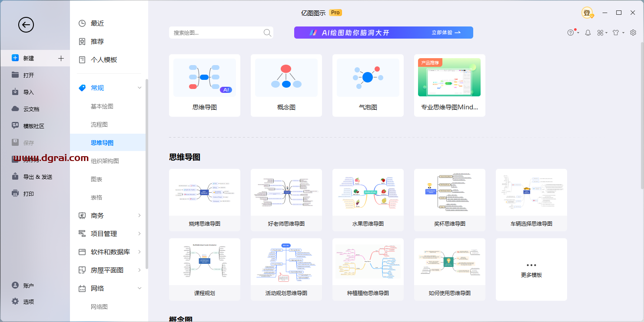Collapse the 网络 category
Image resolution: width=644 pixels, height=322 pixels.
pos(139,288)
